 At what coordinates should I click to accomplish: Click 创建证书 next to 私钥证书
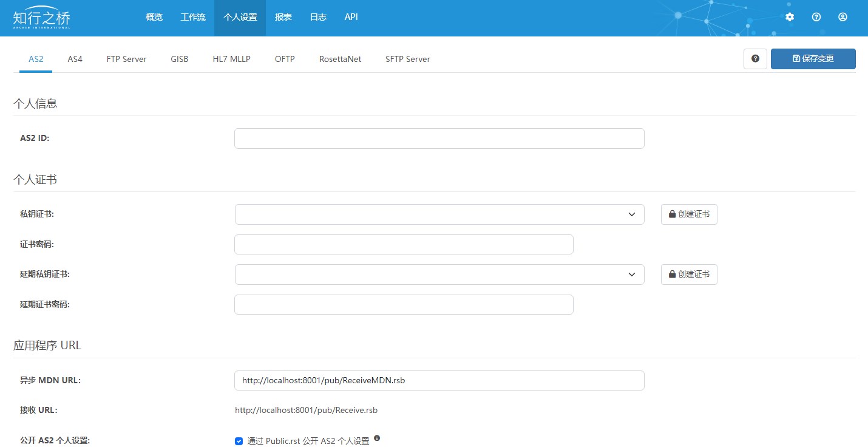click(x=689, y=214)
